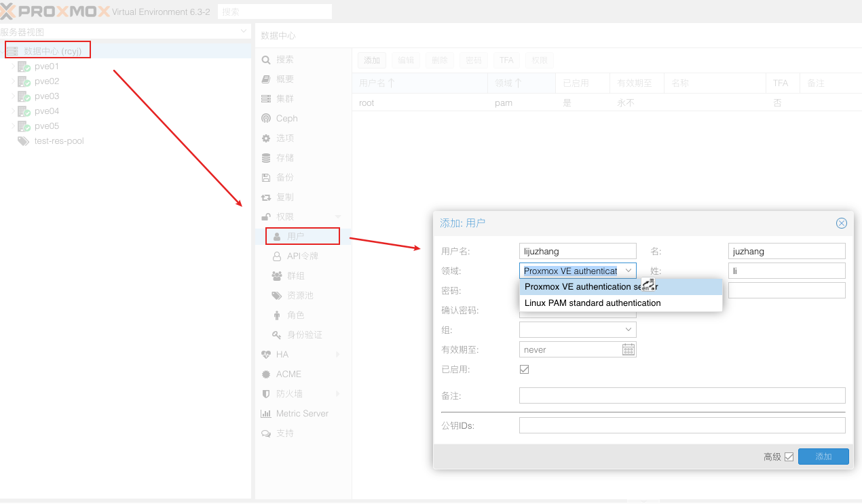Select pve05 node in server tree

pos(47,126)
